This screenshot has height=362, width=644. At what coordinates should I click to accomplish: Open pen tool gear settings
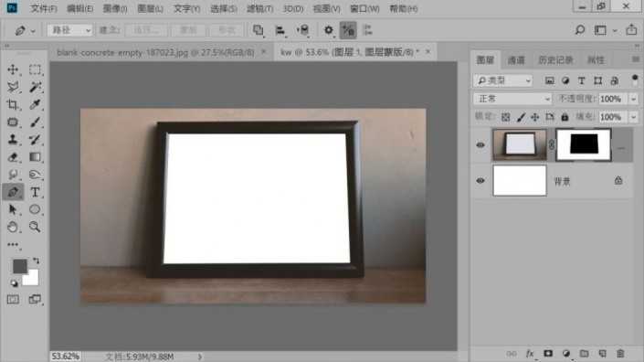328,30
